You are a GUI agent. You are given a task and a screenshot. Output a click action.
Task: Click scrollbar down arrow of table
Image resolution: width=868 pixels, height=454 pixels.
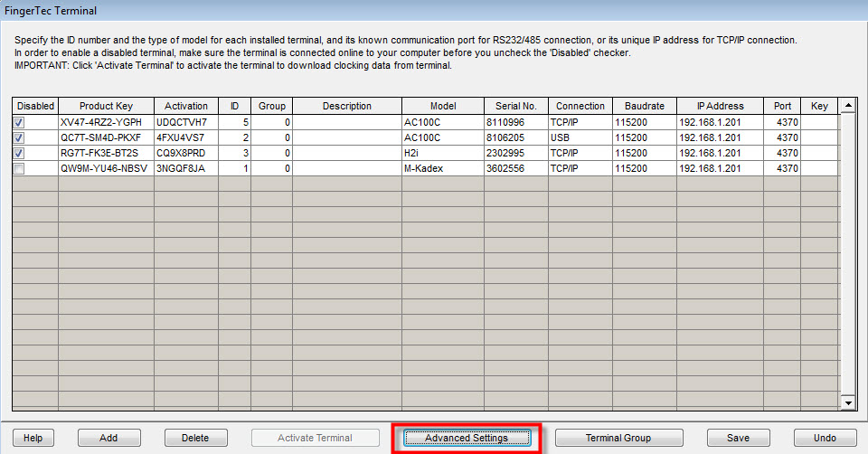[x=848, y=403]
